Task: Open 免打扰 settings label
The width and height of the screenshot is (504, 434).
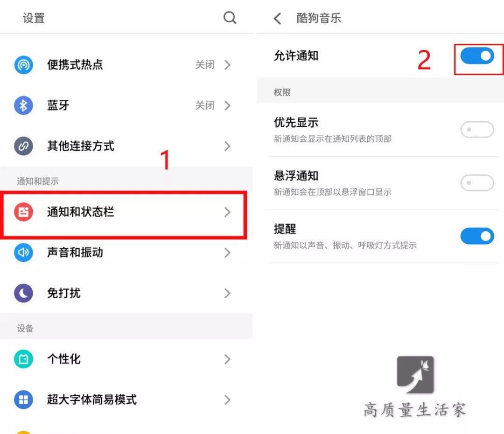Action: click(63, 293)
